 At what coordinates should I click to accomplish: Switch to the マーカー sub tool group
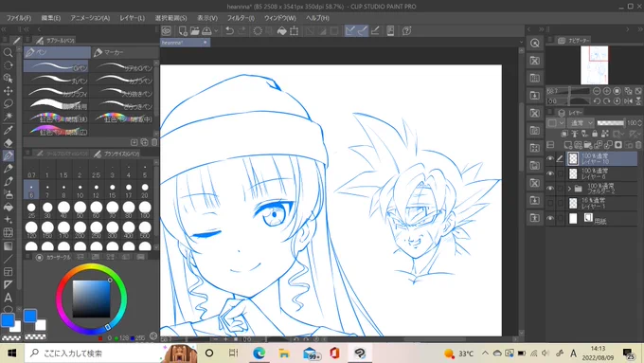[125, 52]
